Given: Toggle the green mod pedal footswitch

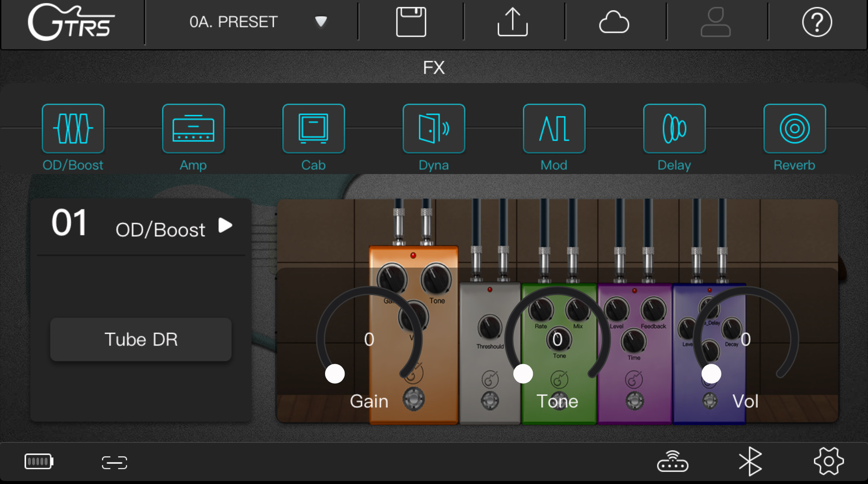Looking at the screenshot, I should coord(559,400).
